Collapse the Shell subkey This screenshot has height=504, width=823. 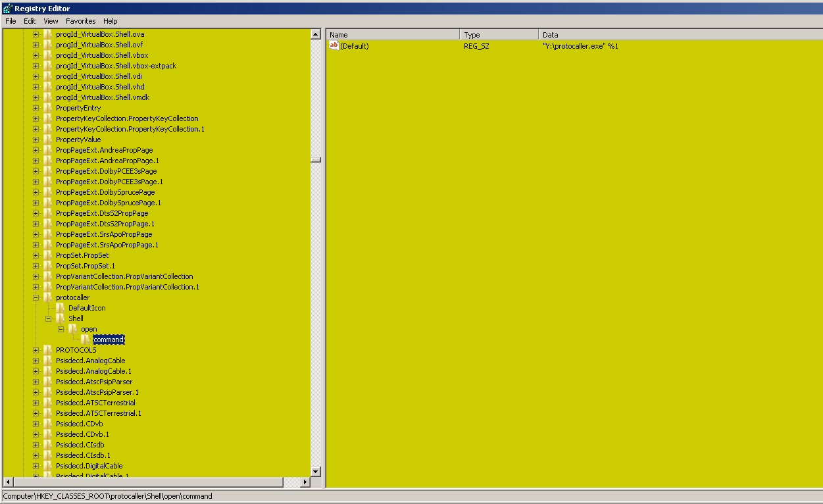(x=48, y=318)
